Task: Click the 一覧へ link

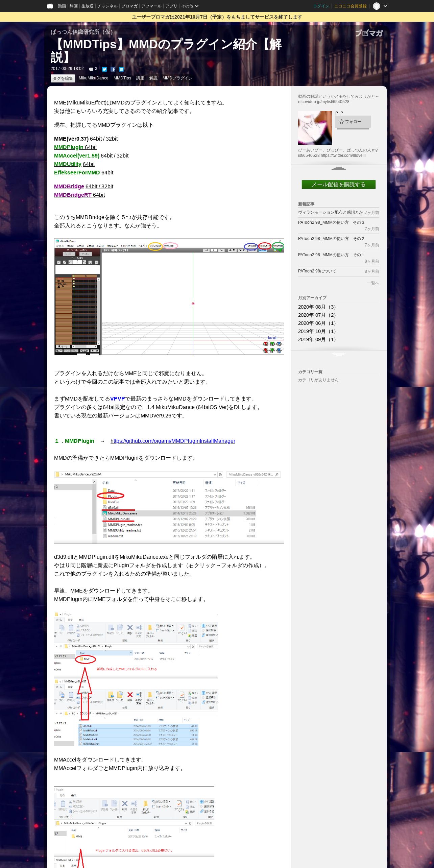Action: pos(373,283)
